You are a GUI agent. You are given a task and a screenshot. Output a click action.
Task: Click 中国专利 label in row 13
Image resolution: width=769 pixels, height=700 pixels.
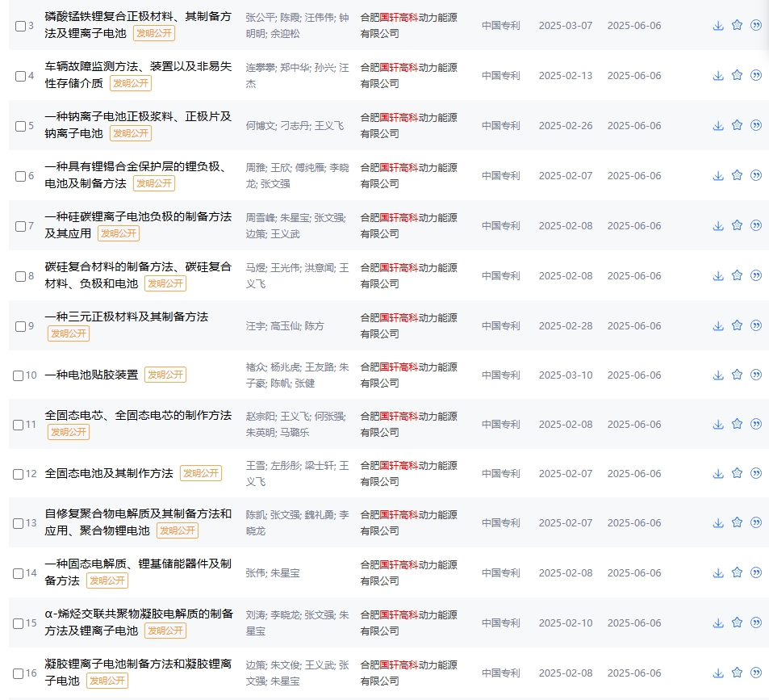[500, 523]
